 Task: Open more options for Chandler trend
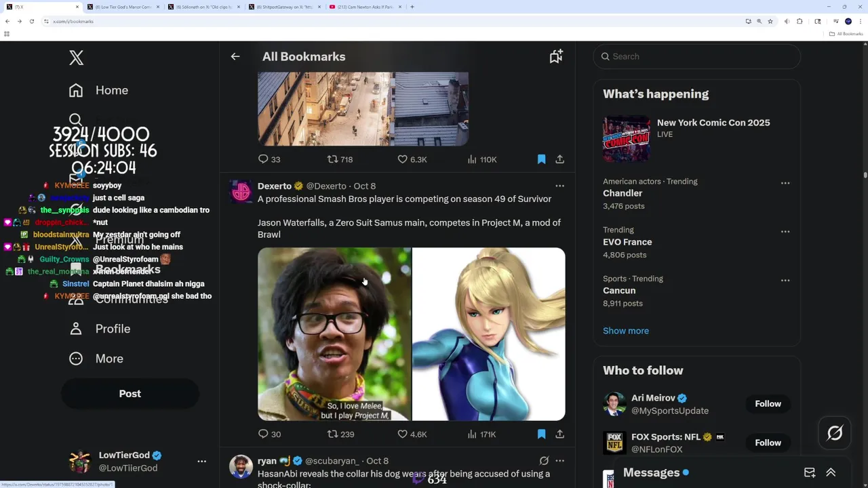click(x=785, y=183)
